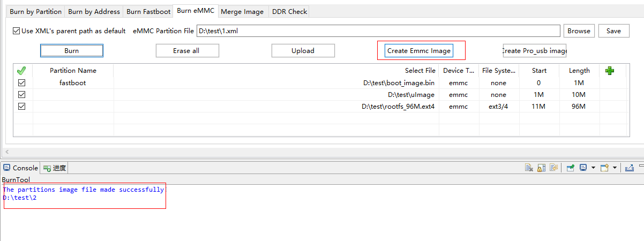Uncheck the checkbox for the uImage row
The image size is (644, 241).
click(22, 95)
